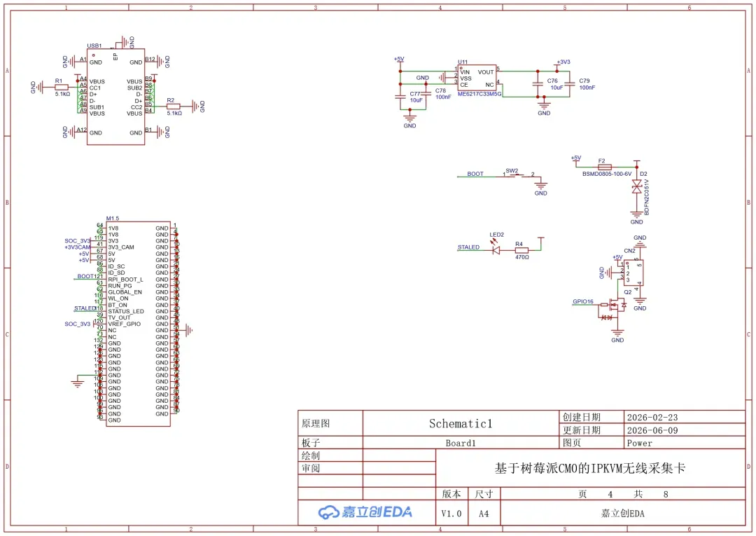Select the V1.0 version cell
This screenshot has height=536, width=756.
[451, 514]
